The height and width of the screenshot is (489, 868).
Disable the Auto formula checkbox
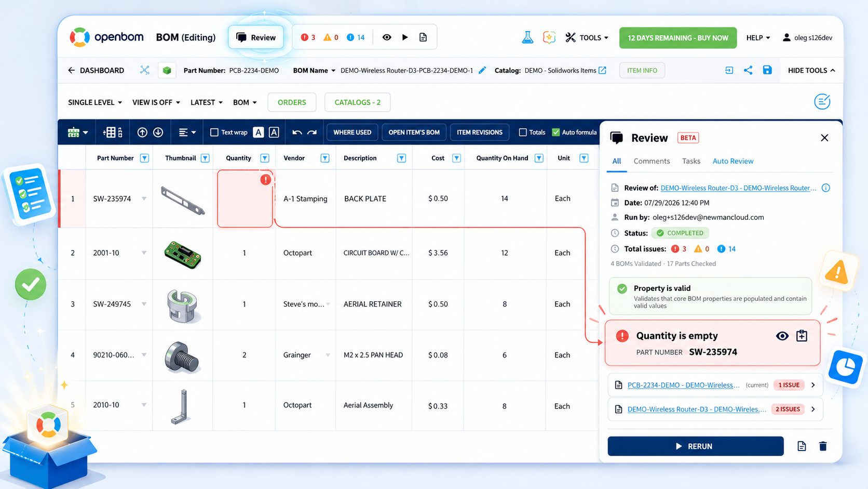click(556, 133)
